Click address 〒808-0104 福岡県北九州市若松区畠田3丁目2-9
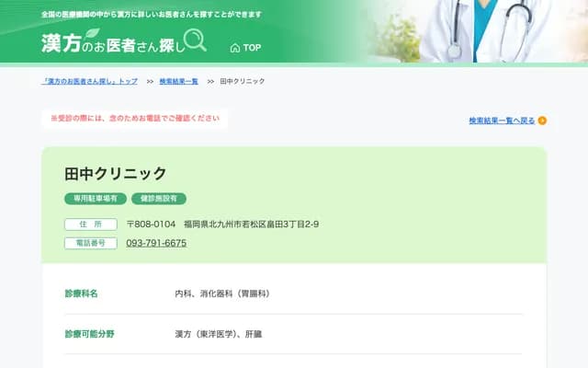Viewport: 588px width, 368px height. 222,224
